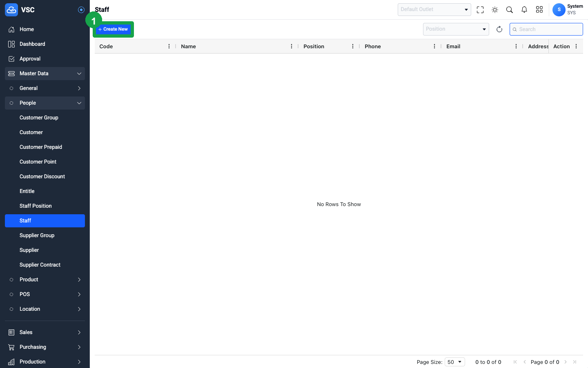This screenshot has height=368, width=588.
Task: Open the Page Size 50 dropdown
Action: point(455,362)
